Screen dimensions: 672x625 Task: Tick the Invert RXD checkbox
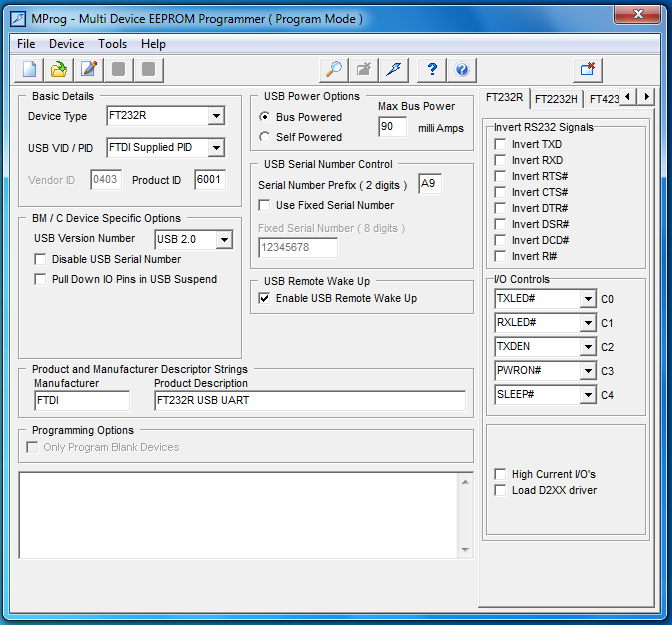500,160
